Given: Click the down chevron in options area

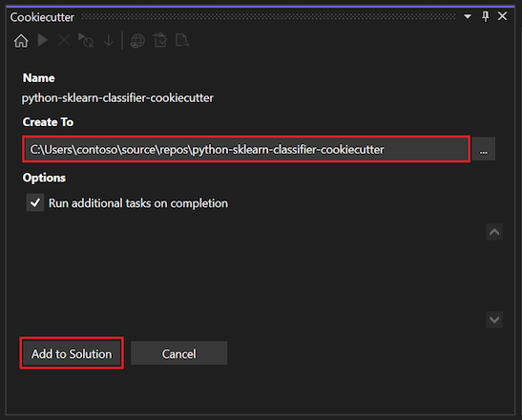Looking at the screenshot, I should click(494, 320).
